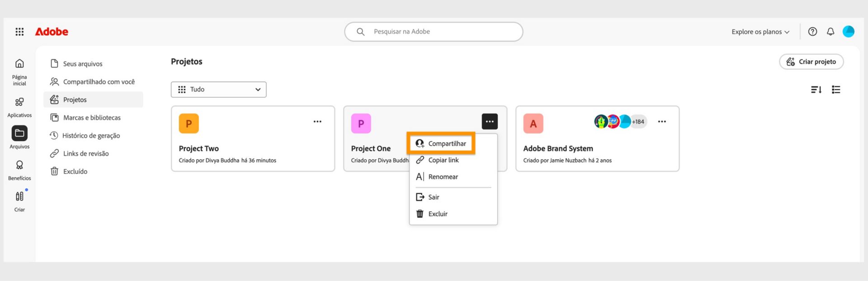The width and height of the screenshot is (868, 281).
Task: Click the Criar projeto button
Action: pyautogui.click(x=811, y=62)
